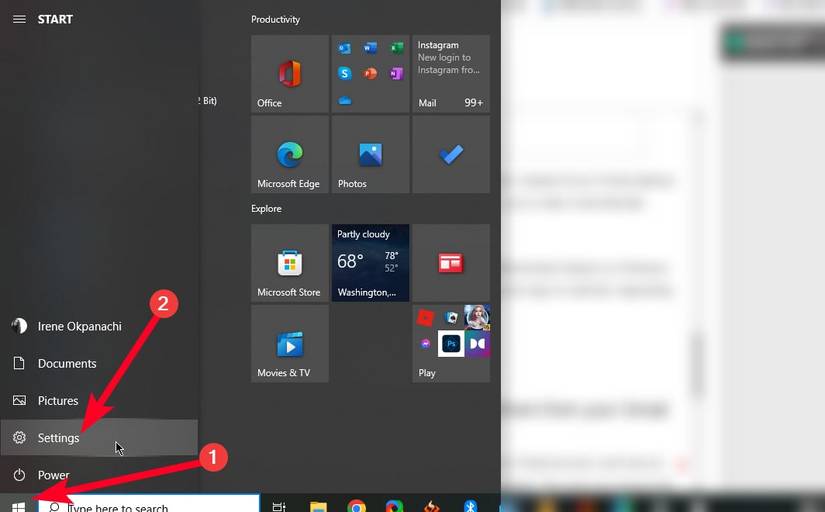The width and height of the screenshot is (825, 512).
Task: Open the Microsoft To Do checkmark tile
Action: pos(451,155)
